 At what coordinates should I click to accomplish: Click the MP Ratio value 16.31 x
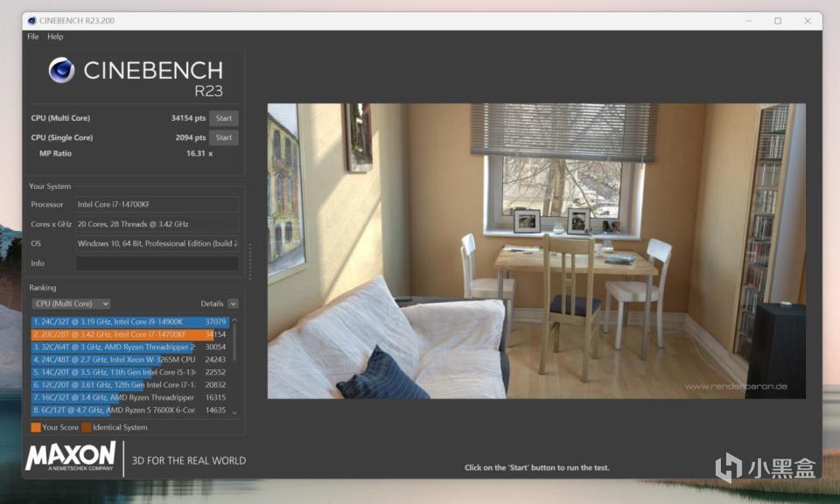pyautogui.click(x=199, y=153)
